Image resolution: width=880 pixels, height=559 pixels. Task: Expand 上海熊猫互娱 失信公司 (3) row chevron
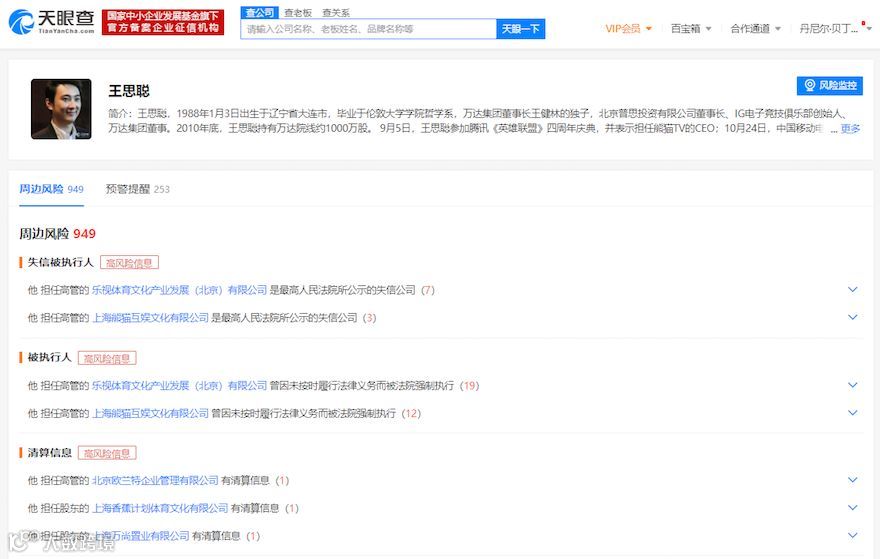coord(852,317)
